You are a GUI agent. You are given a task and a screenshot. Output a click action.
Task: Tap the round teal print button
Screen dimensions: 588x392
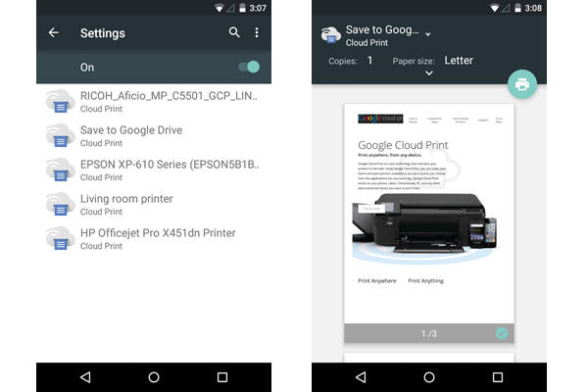[x=521, y=84]
